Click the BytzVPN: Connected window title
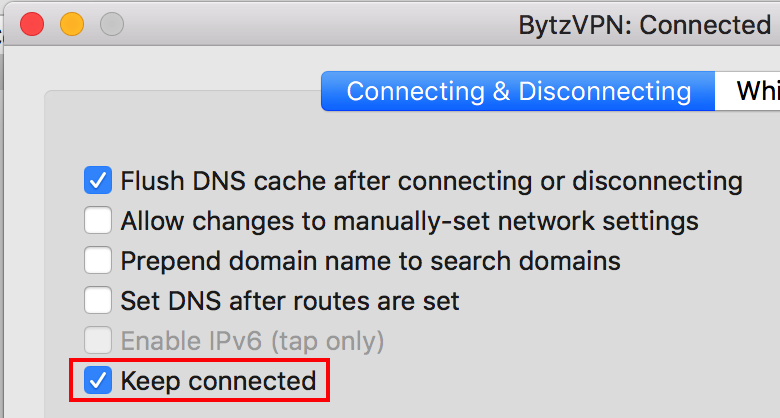 pyautogui.click(x=645, y=25)
